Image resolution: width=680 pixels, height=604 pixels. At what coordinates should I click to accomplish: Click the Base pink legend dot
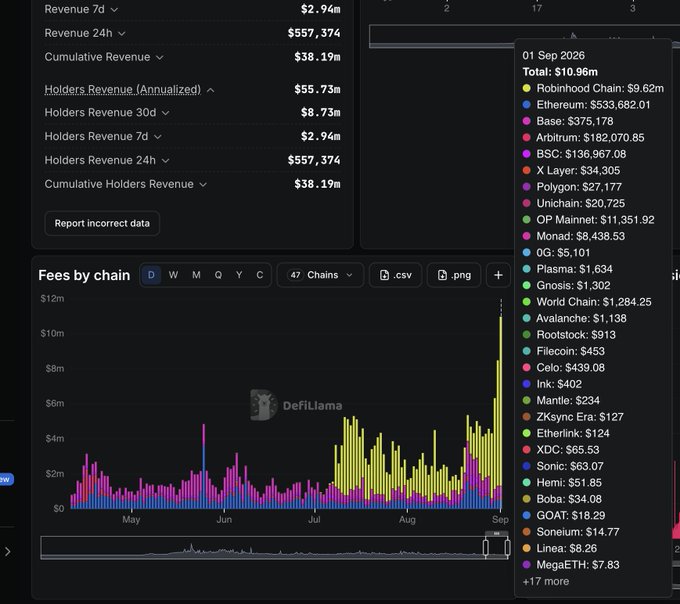tap(526, 121)
